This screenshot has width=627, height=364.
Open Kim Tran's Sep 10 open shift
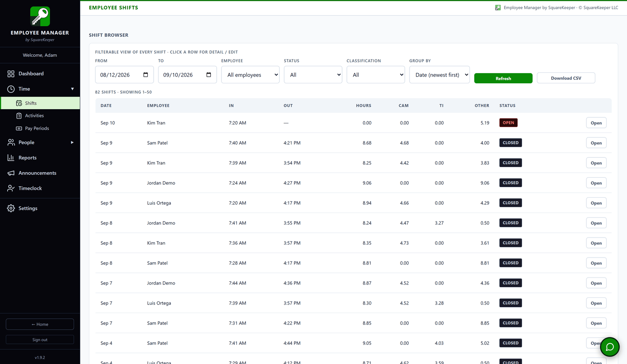click(596, 123)
